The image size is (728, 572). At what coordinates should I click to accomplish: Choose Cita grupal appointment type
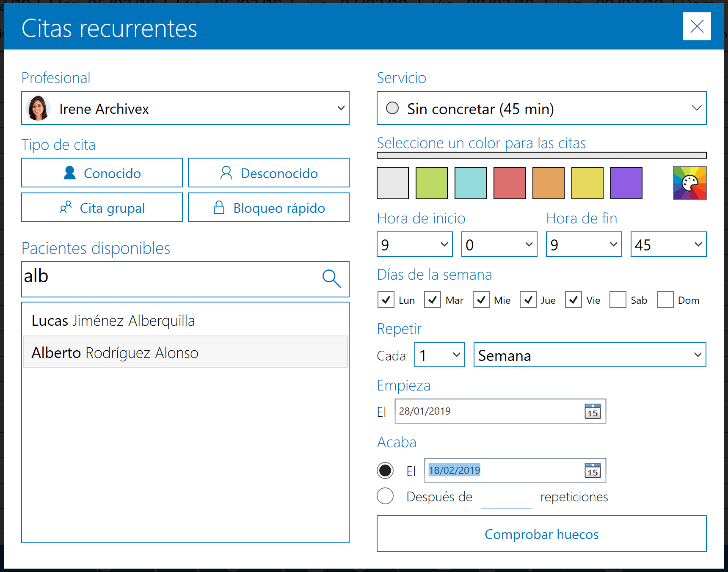click(102, 207)
